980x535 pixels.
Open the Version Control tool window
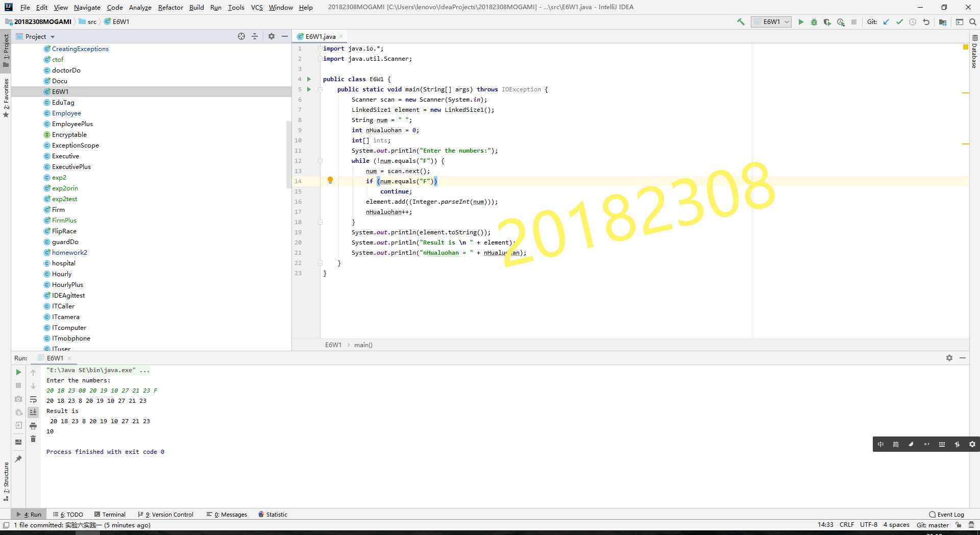(166, 514)
